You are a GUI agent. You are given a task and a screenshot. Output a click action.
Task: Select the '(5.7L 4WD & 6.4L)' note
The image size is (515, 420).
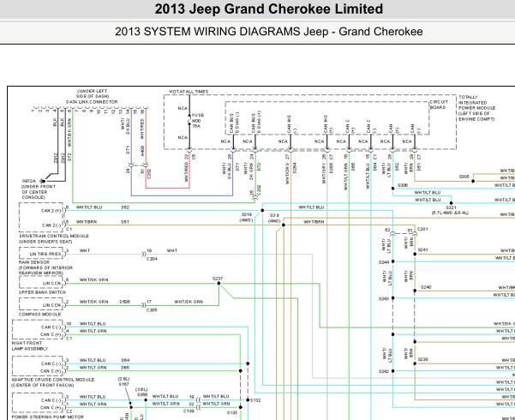tap(450, 213)
